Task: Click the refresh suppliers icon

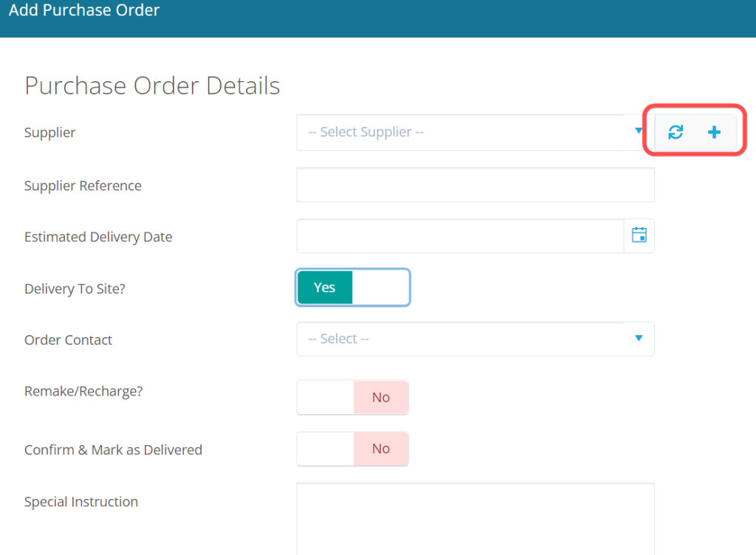Action: point(676,132)
